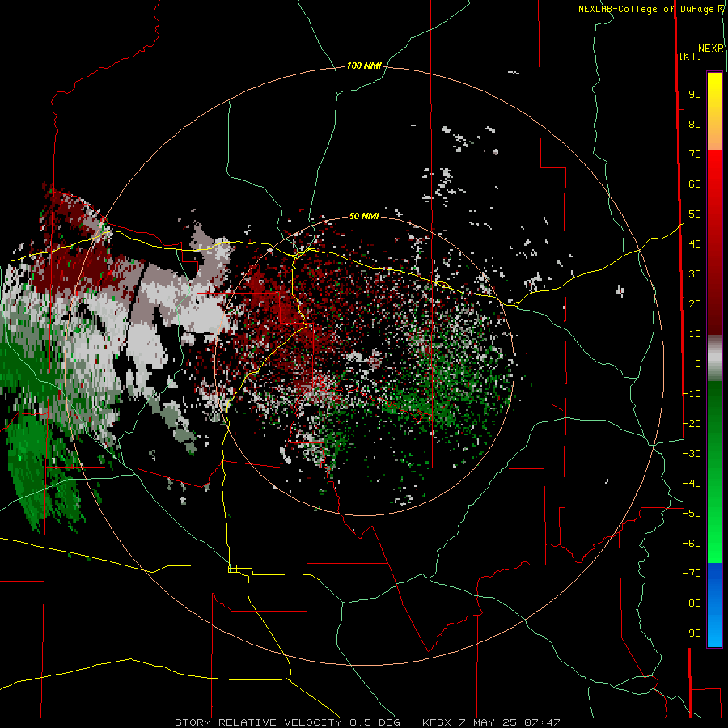This screenshot has width=728, height=728.
Task: Click the positive "50" scale label
Action: (x=695, y=214)
